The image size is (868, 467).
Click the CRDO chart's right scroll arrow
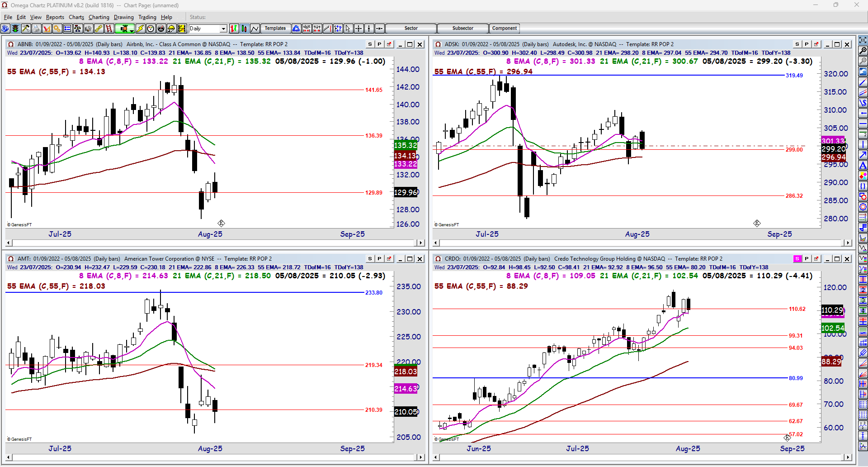pos(848,457)
